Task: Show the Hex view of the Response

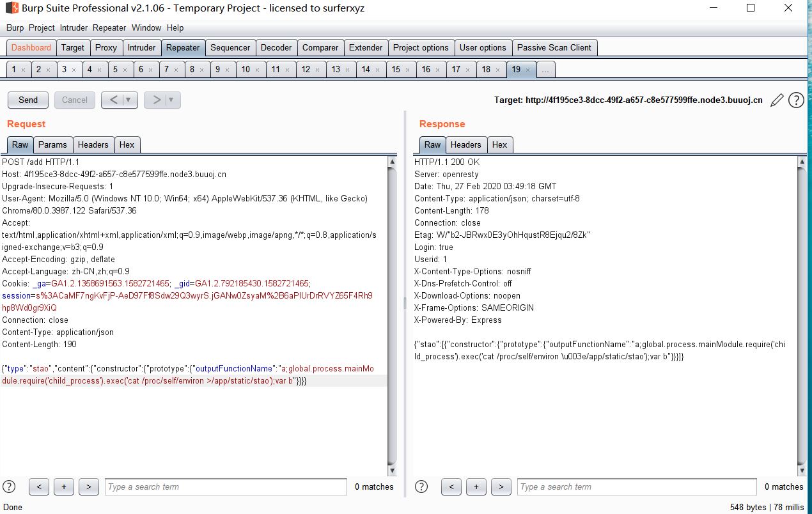Action: (x=500, y=144)
